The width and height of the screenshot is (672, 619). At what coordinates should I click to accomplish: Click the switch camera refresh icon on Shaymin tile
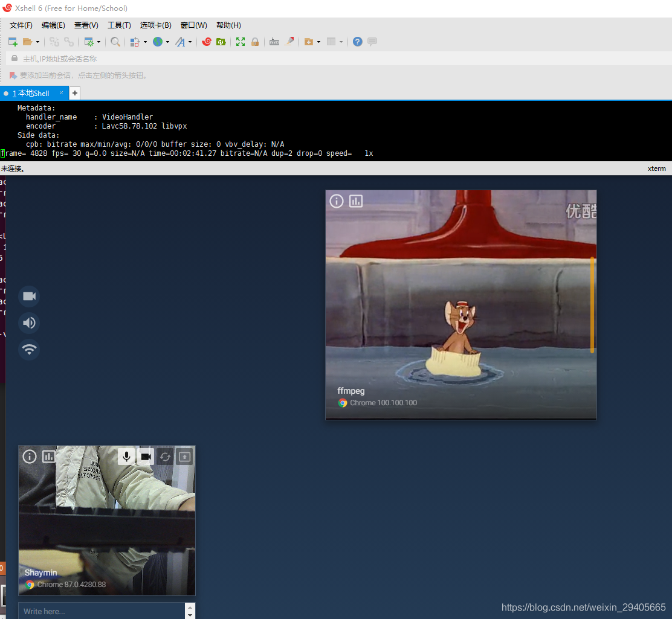point(165,457)
